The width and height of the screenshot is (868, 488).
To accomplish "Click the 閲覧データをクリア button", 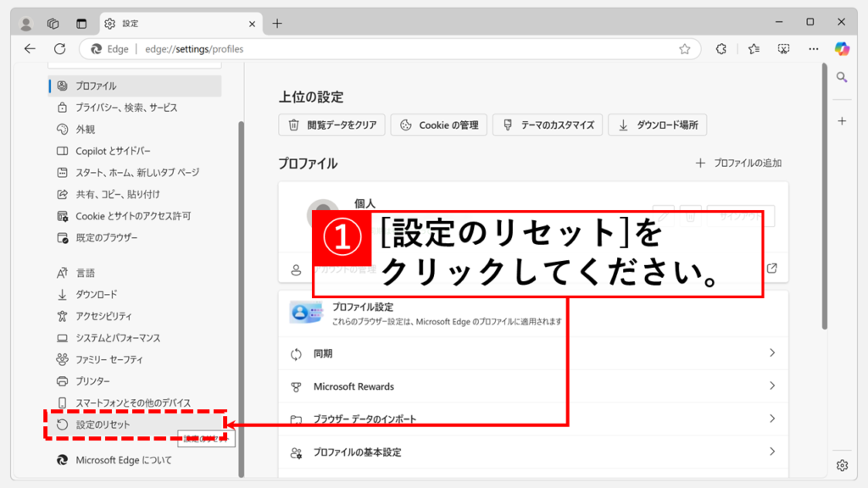I will pyautogui.click(x=331, y=125).
